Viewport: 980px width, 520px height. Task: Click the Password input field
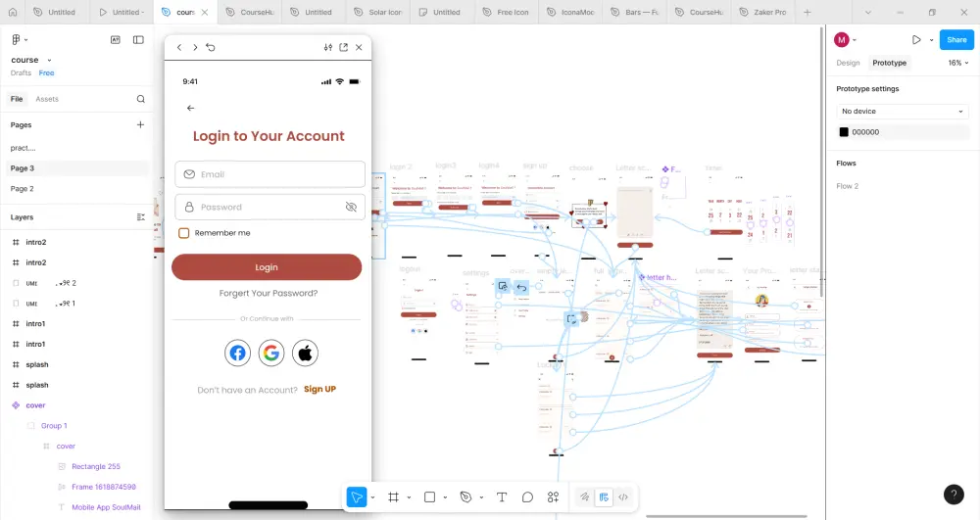coord(270,207)
